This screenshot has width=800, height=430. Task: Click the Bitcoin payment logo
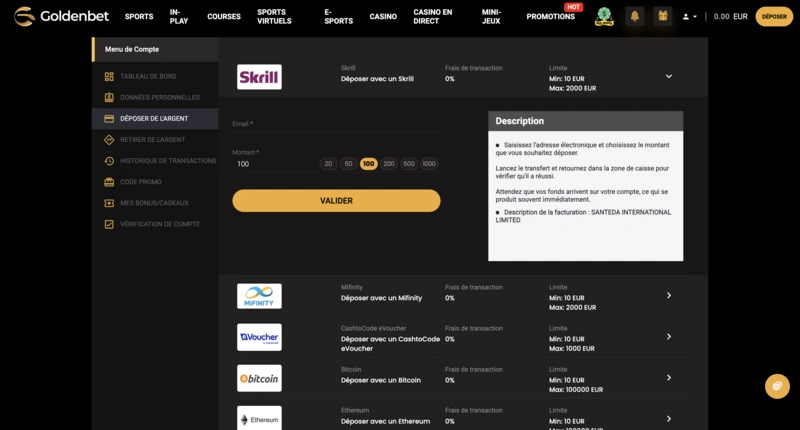pyautogui.click(x=259, y=378)
